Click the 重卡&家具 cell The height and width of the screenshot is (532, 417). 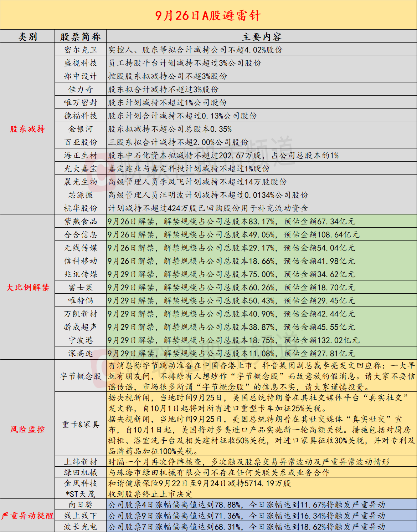coord(81,424)
